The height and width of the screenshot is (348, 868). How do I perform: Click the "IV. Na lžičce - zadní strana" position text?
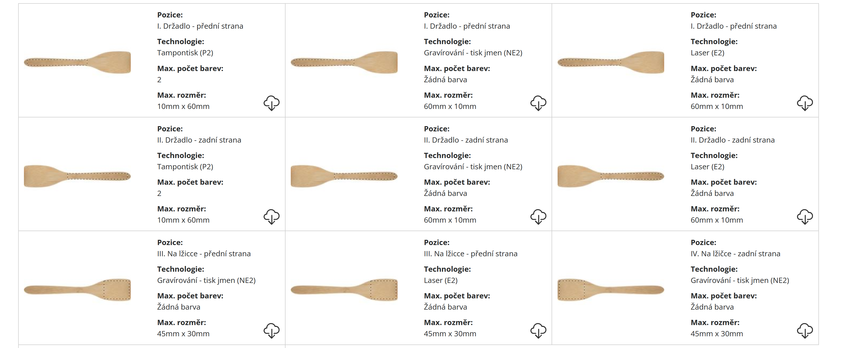pyautogui.click(x=735, y=254)
